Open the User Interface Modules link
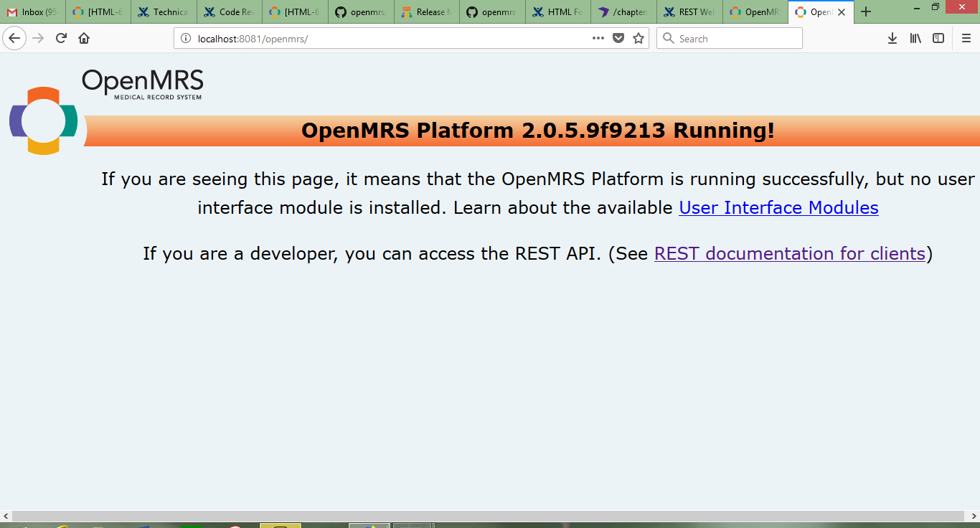The width and height of the screenshot is (980, 528). pos(778,208)
